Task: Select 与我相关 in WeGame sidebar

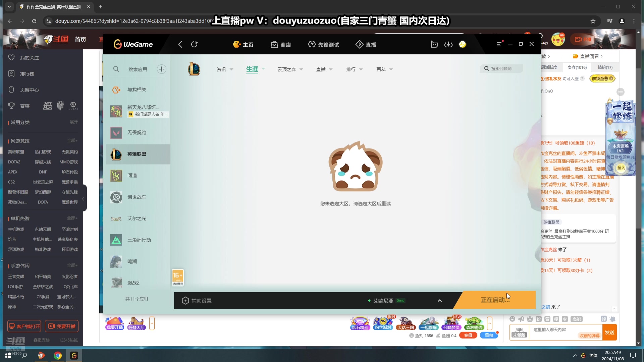Action: (138, 90)
